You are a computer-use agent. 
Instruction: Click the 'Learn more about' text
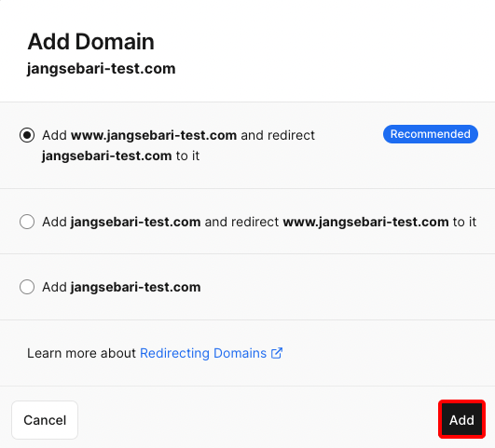pyautogui.click(x=81, y=353)
